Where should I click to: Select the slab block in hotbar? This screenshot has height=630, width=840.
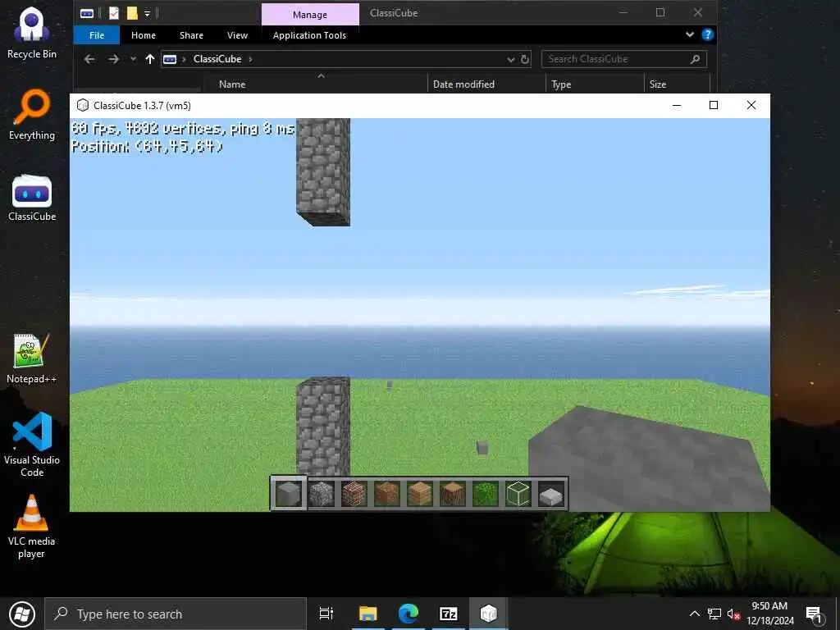(550, 493)
